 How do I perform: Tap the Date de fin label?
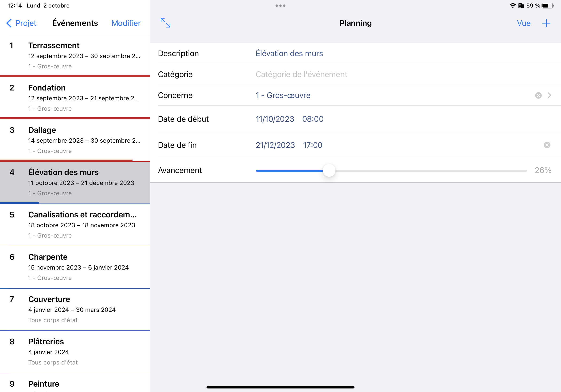pos(177,145)
